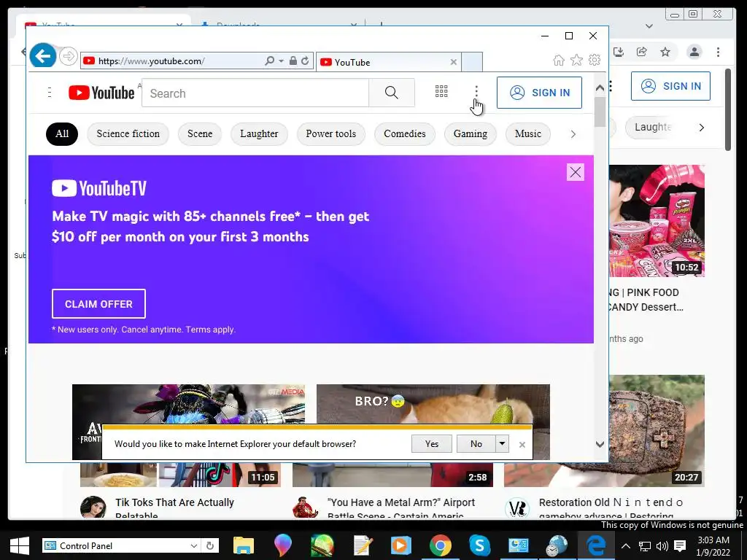Click the Internet Explorer forward arrow button
The image size is (747, 560).
[69, 57]
